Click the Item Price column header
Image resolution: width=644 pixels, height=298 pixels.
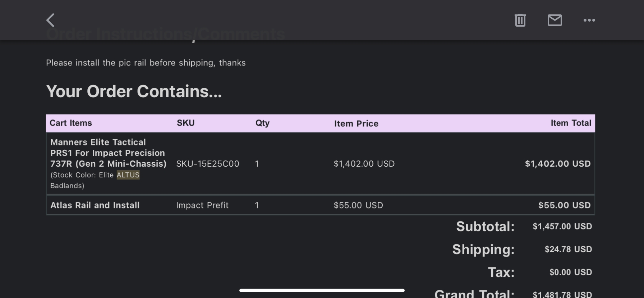click(356, 123)
